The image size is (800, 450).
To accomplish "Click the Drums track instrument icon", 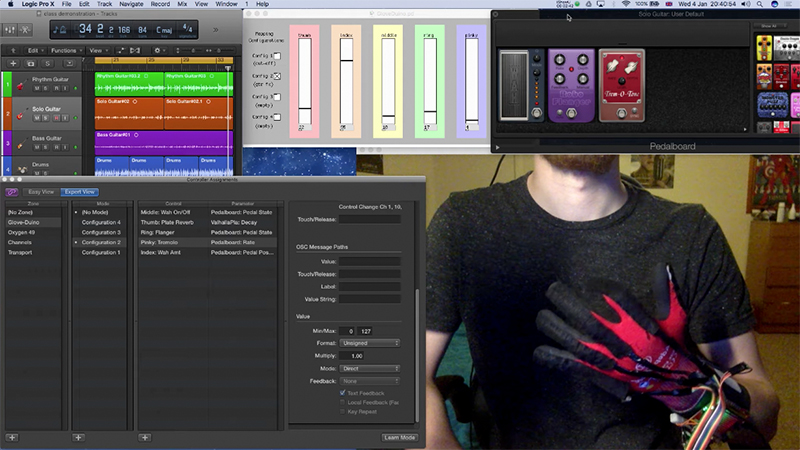I will (22, 169).
